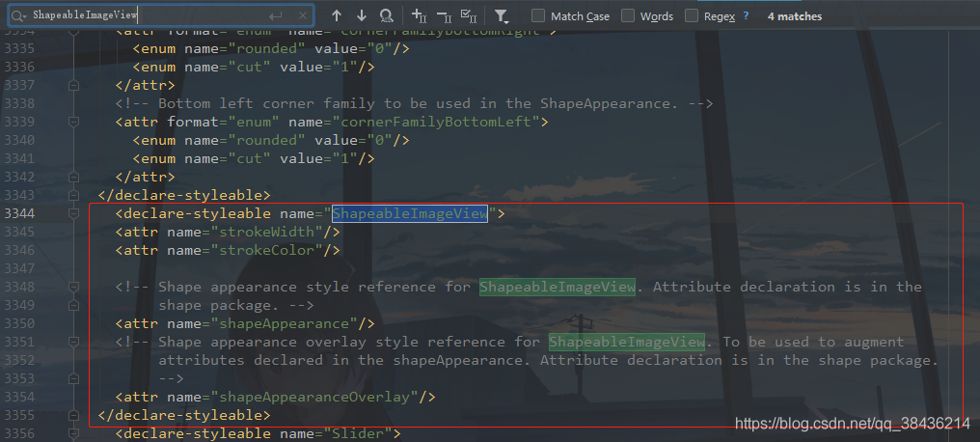Image resolution: width=980 pixels, height=442 pixels.
Task: Click closing declare-styleable tag on line 3343
Action: [x=184, y=195]
